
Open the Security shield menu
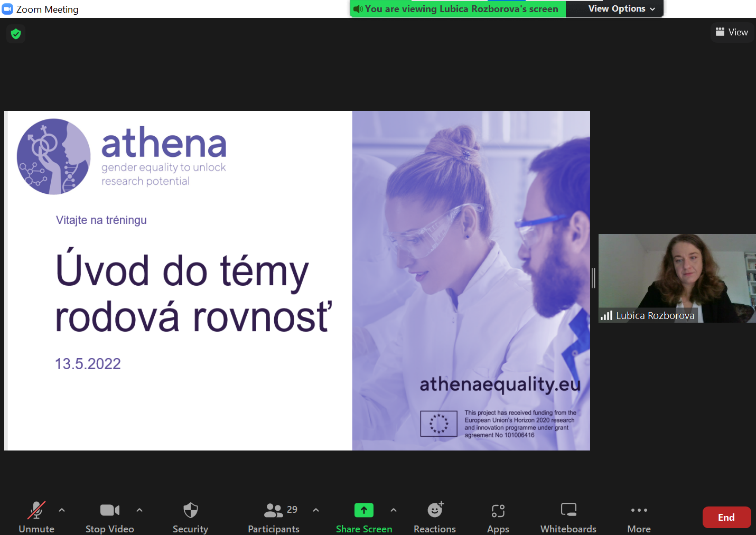[x=191, y=518]
